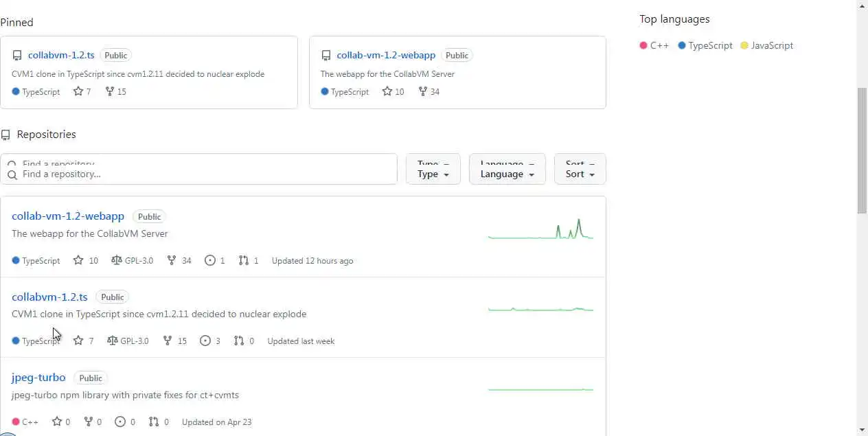Click scrollbar up arrow
This screenshot has height=436, width=868.
click(863, 5)
